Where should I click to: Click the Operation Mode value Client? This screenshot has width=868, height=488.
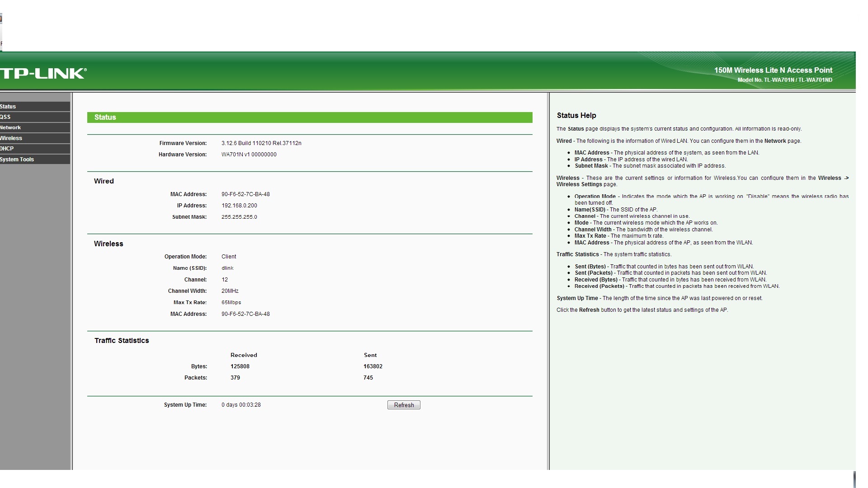click(229, 257)
